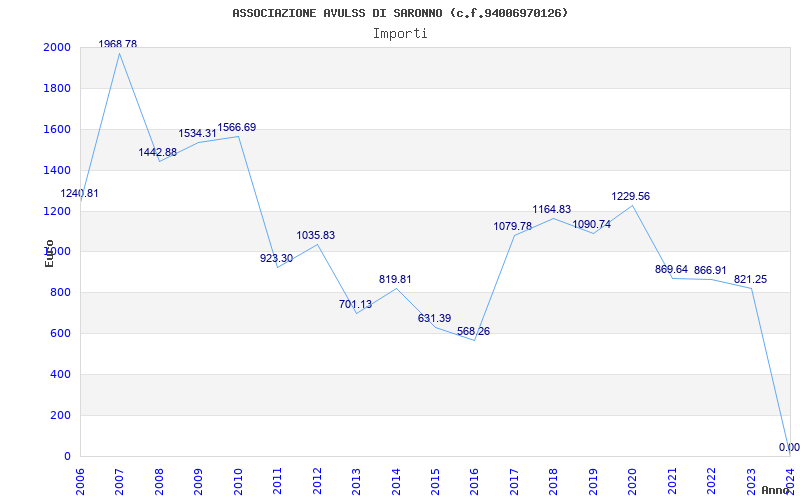Click the Euro y-axis title
The width and height of the screenshot is (800, 500).
coord(49,253)
